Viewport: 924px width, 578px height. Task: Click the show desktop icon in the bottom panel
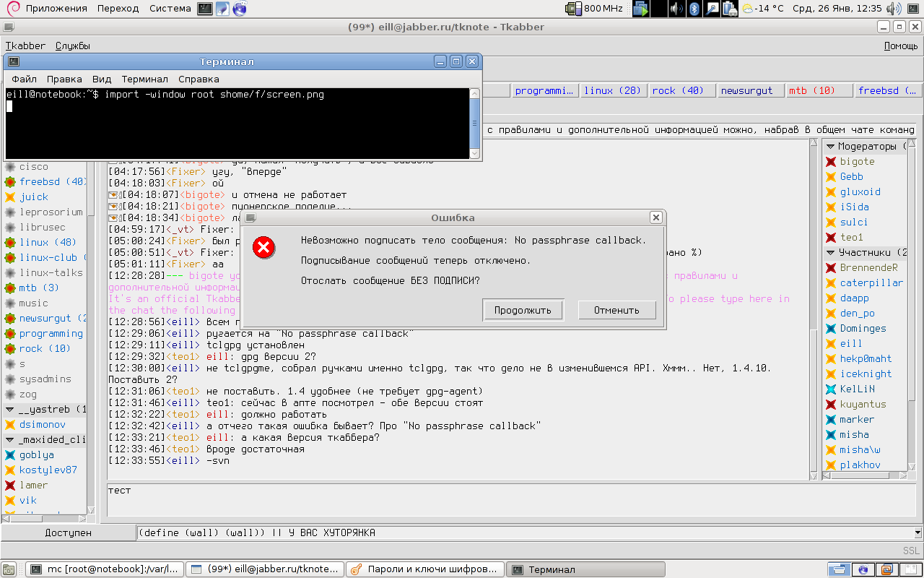[9, 569]
